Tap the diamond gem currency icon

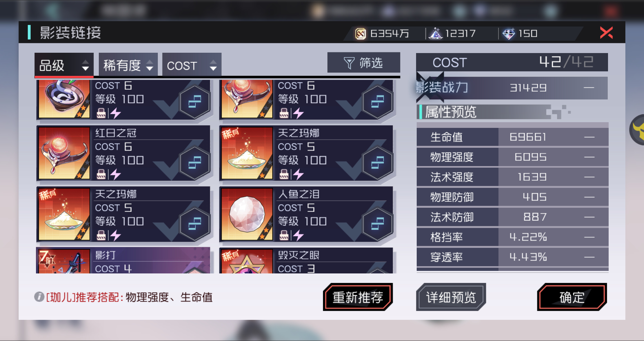[509, 33]
